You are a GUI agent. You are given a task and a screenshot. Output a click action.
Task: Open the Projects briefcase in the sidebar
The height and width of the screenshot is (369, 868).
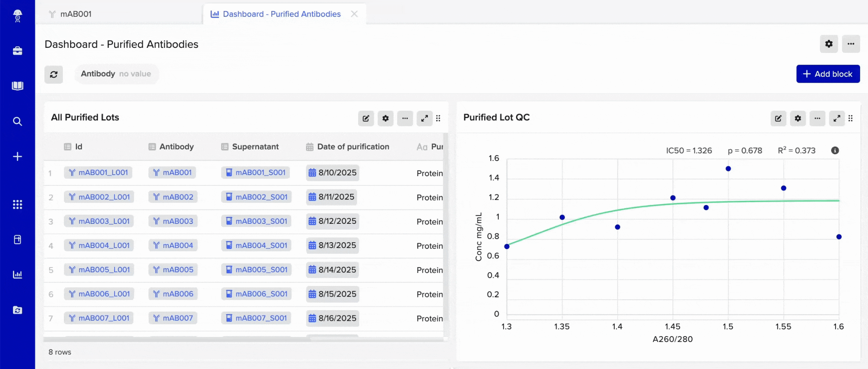(x=17, y=51)
